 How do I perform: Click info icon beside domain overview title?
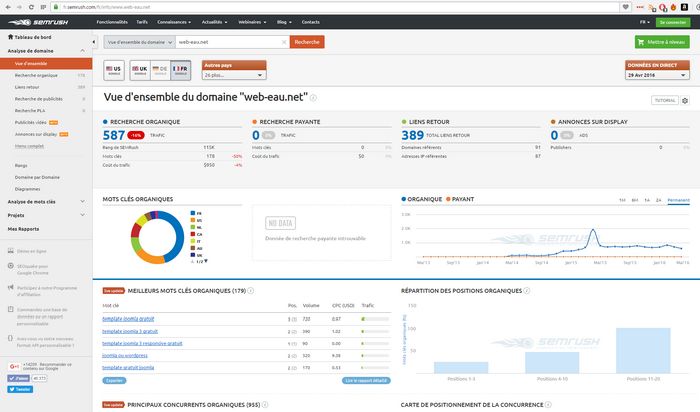point(313,98)
